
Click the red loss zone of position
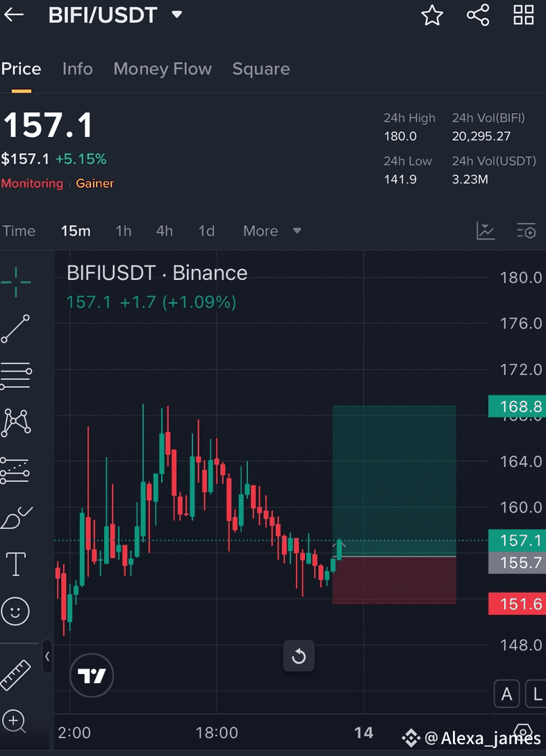[394, 580]
